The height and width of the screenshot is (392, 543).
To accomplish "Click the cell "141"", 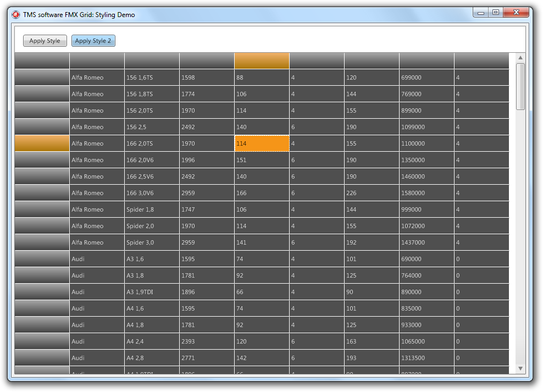I will 262,242.
